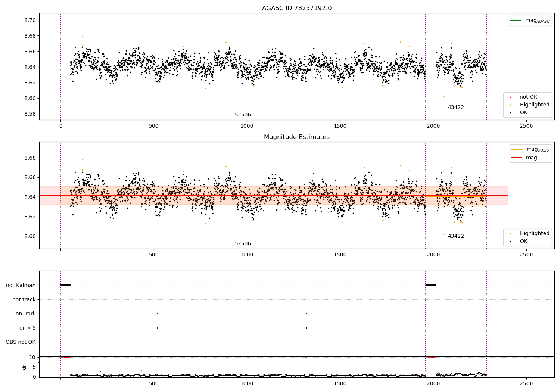Click the 'not Kalman' row label
Image resolution: width=560 pixels, height=392 pixels.
[21, 286]
